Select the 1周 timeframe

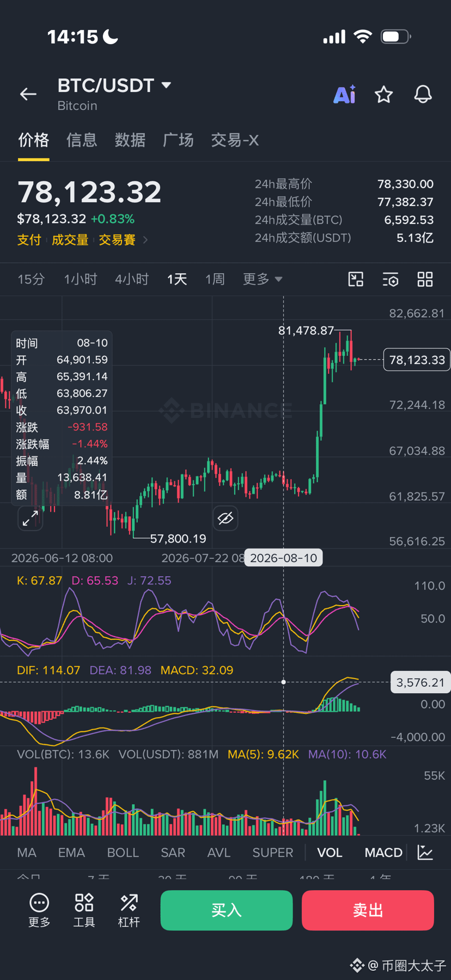(215, 279)
